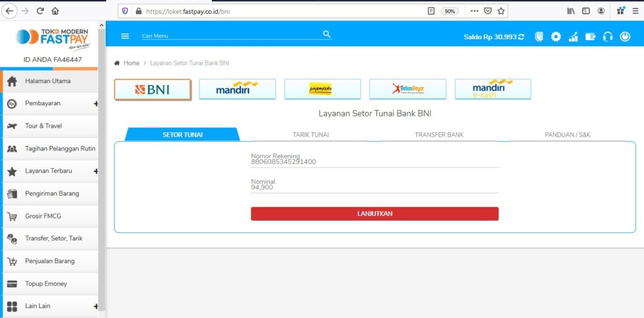
Task: Click the gift What's New icon
Action: 621,11
